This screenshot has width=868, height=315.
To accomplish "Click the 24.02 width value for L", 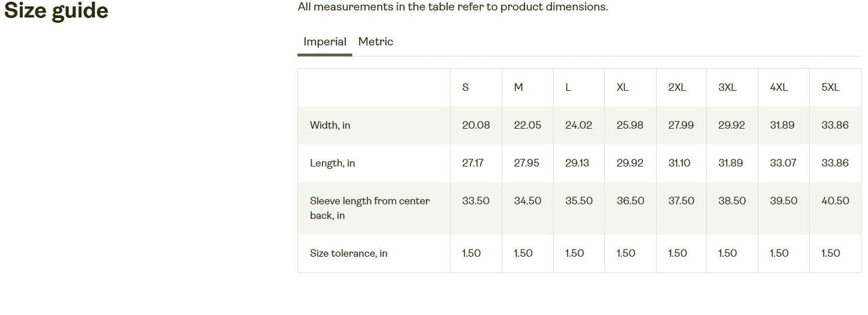I will pos(578,125).
